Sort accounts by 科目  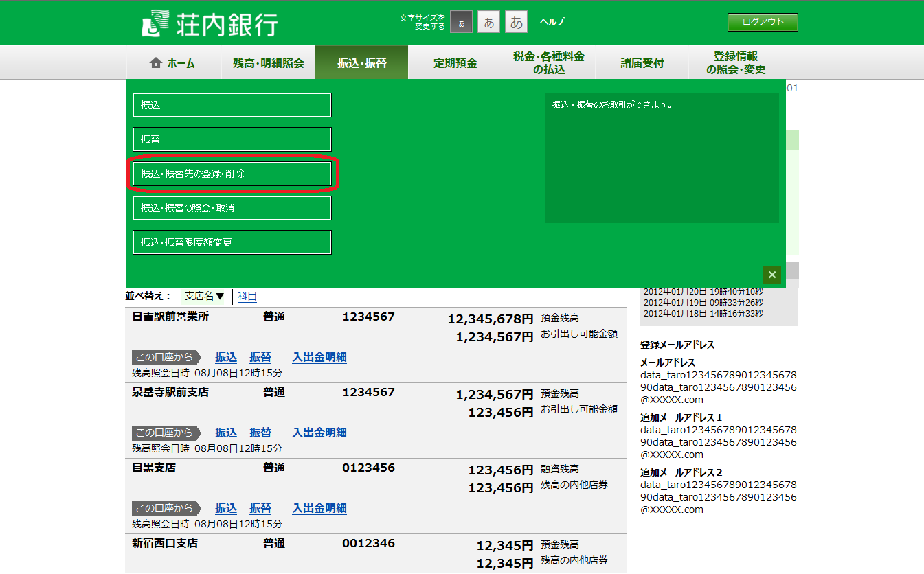(x=247, y=297)
